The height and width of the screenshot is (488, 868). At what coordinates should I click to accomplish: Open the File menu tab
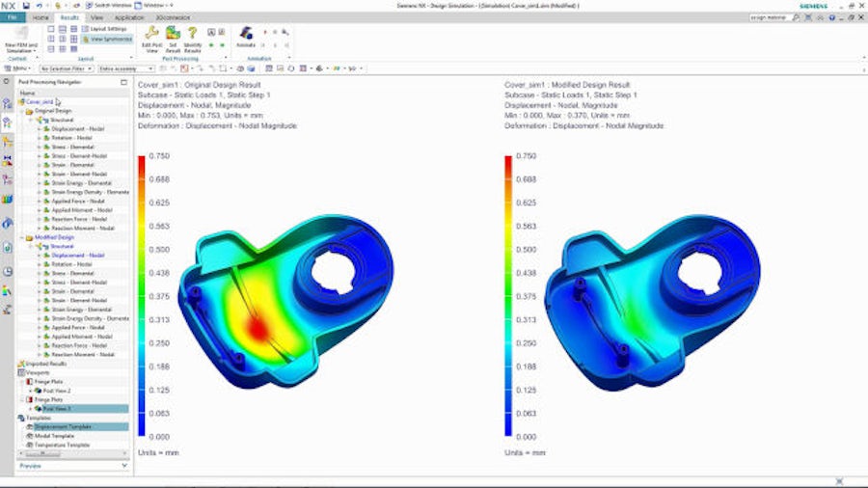(14, 17)
